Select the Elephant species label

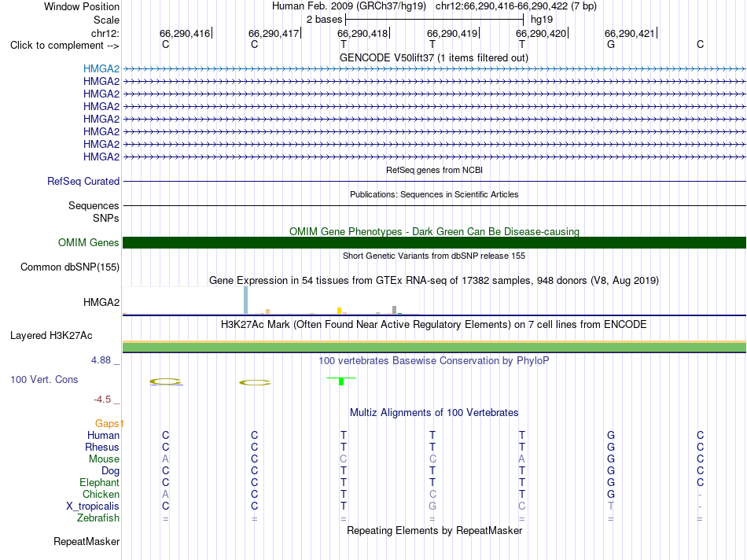tap(99, 482)
